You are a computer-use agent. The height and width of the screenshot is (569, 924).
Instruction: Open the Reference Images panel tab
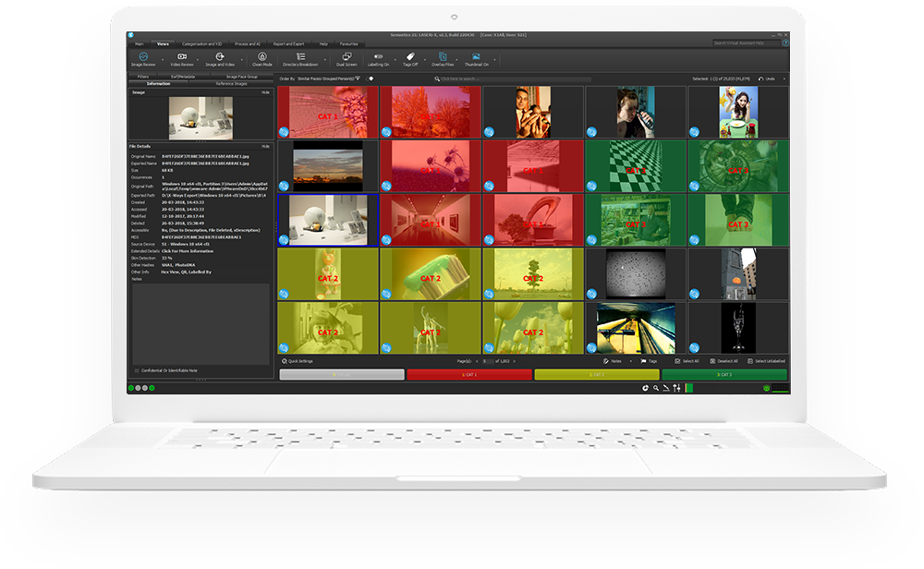pos(231,84)
